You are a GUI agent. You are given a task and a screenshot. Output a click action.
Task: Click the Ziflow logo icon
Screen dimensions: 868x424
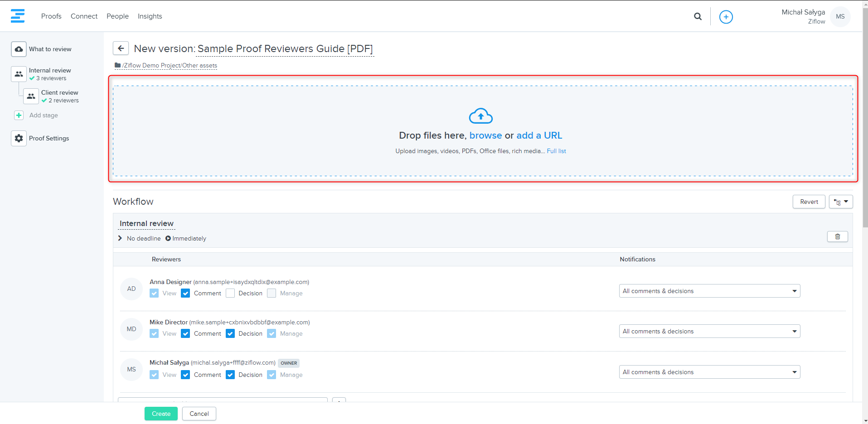[18, 16]
